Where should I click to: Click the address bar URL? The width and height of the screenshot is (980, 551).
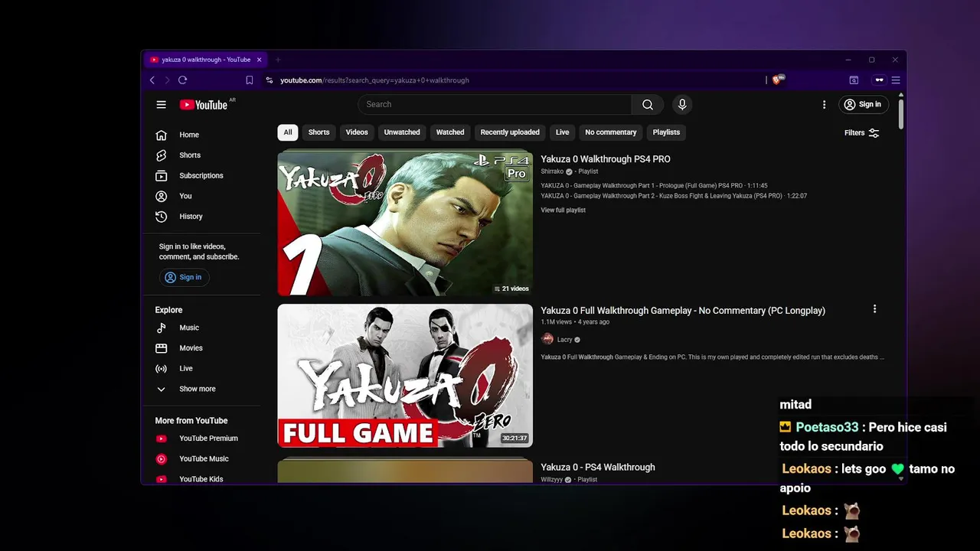coord(374,80)
